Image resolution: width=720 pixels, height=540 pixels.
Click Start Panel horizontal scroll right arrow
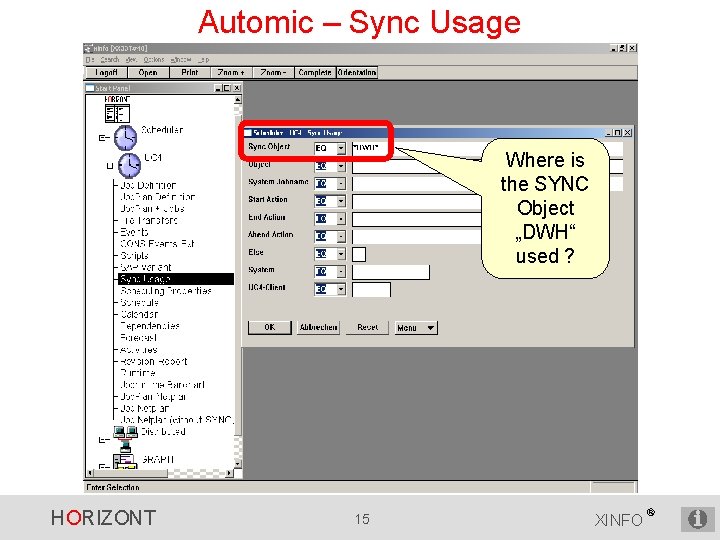tap(229, 472)
